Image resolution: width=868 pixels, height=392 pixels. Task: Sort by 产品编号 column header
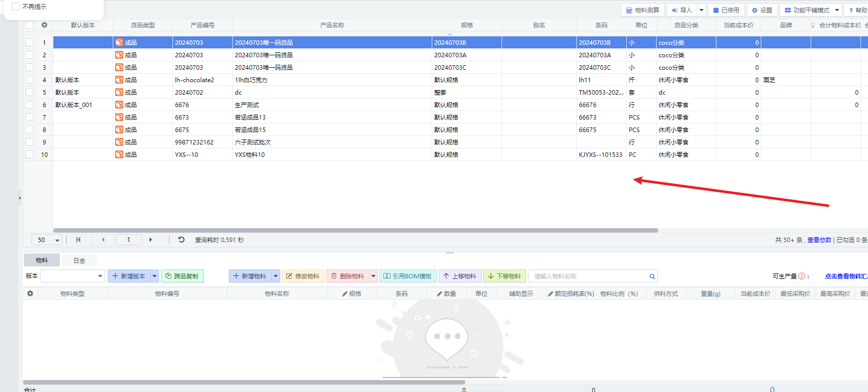(202, 25)
